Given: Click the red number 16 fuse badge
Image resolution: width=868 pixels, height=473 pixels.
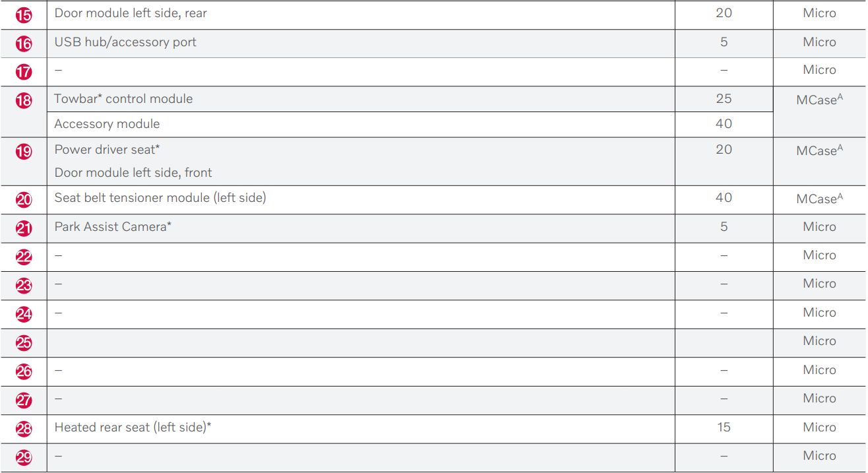Looking at the screenshot, I should (24, 44).
